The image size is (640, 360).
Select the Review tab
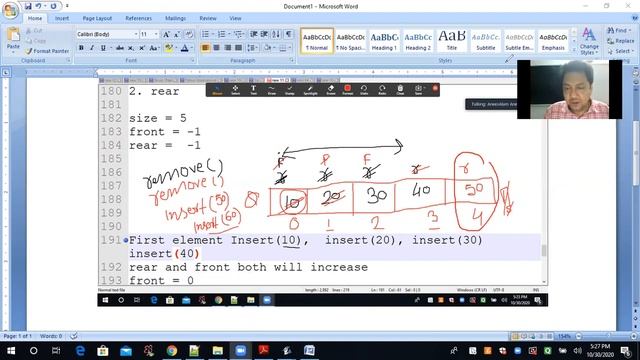pyautogui.click(x=208, y=18)
